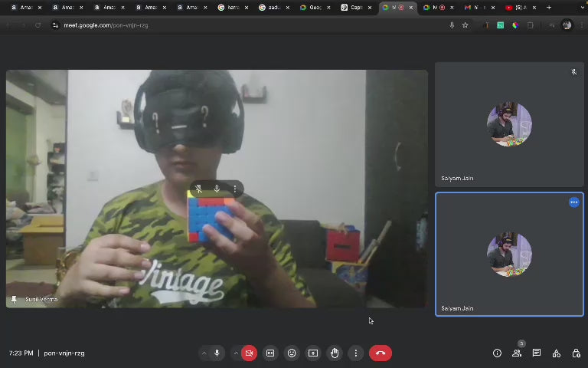This screenshot has height=368, width=588.
Task: Open the three-dot more options menu in call controls
Action: point(356,353)
